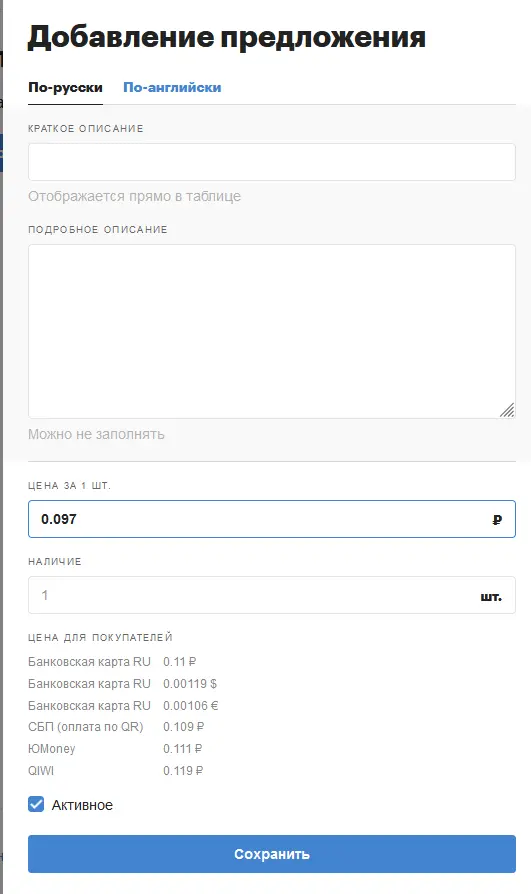Select the euro price 0.00106 € row
Image resolution: width=531 pixels, height=894 pixels.
tap(123, 706)
